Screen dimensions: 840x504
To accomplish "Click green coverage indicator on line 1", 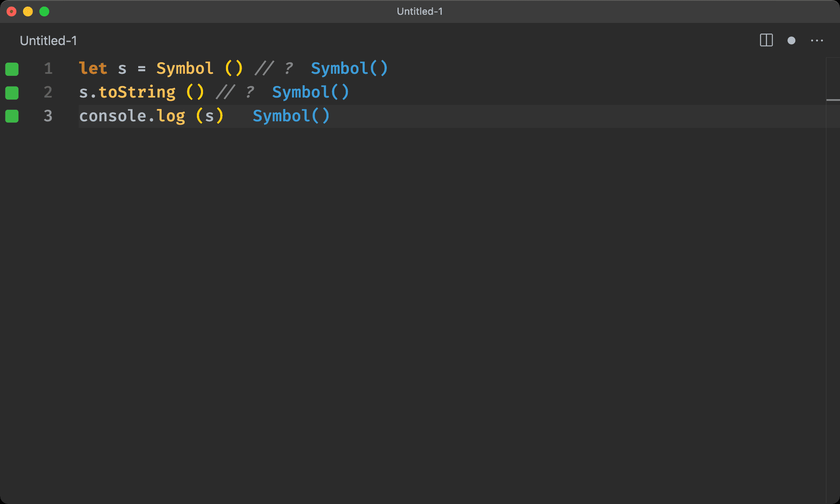I will [x=12, y=69].
